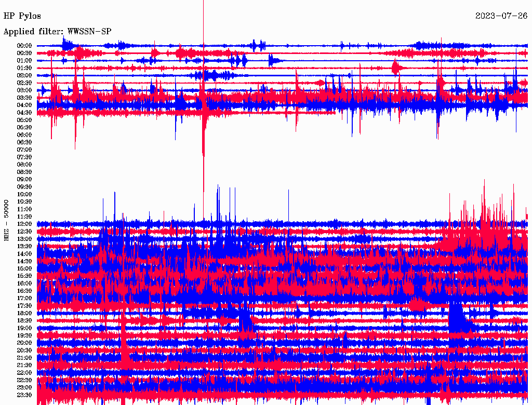Viewport: 532px width, 405px height.
Task: Click the 10:00 time label
Action: click(24, 194)
